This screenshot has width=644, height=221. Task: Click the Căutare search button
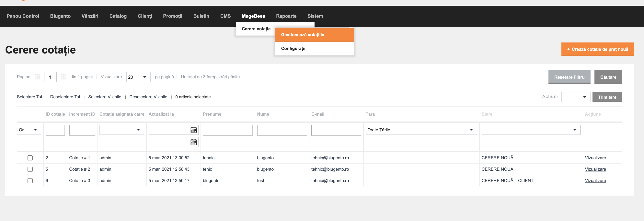click(x=608, y=77)
